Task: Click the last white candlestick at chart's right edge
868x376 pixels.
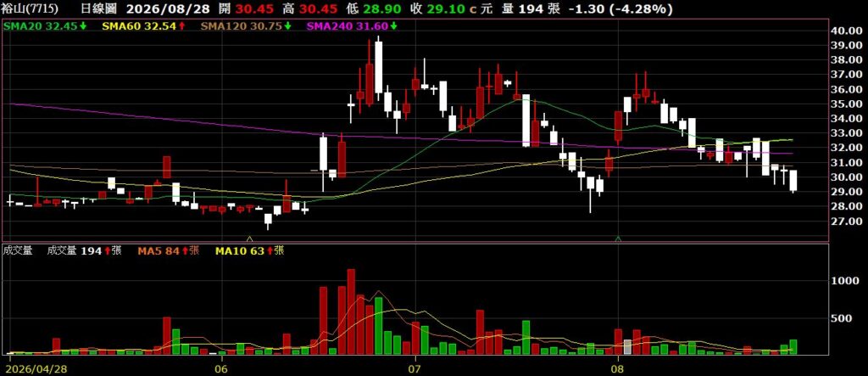Action: 793,182
